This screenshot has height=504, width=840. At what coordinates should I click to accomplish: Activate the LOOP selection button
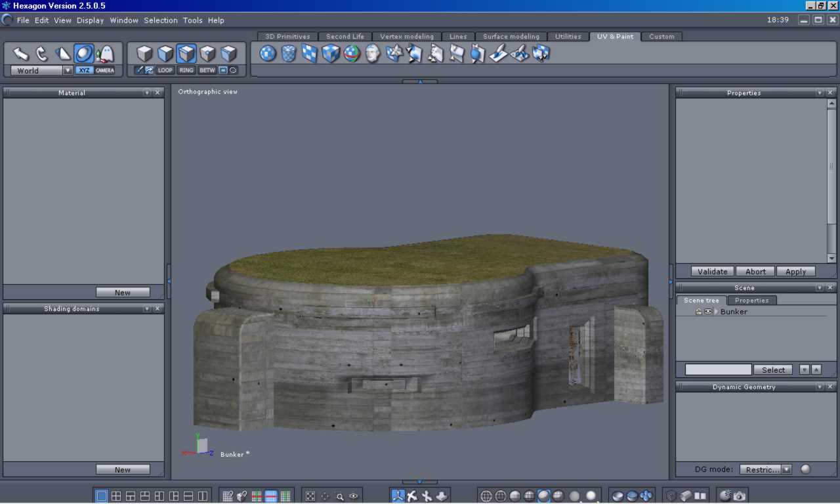(x=165, y=70)
